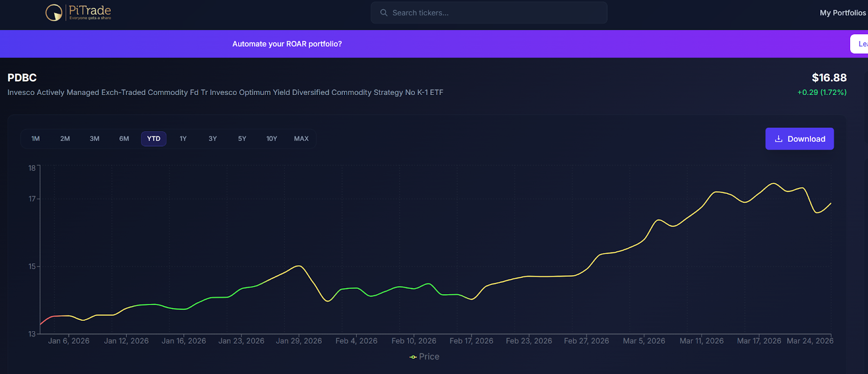
Task: Choose the 5Y time range
Action: coord(242,139)
